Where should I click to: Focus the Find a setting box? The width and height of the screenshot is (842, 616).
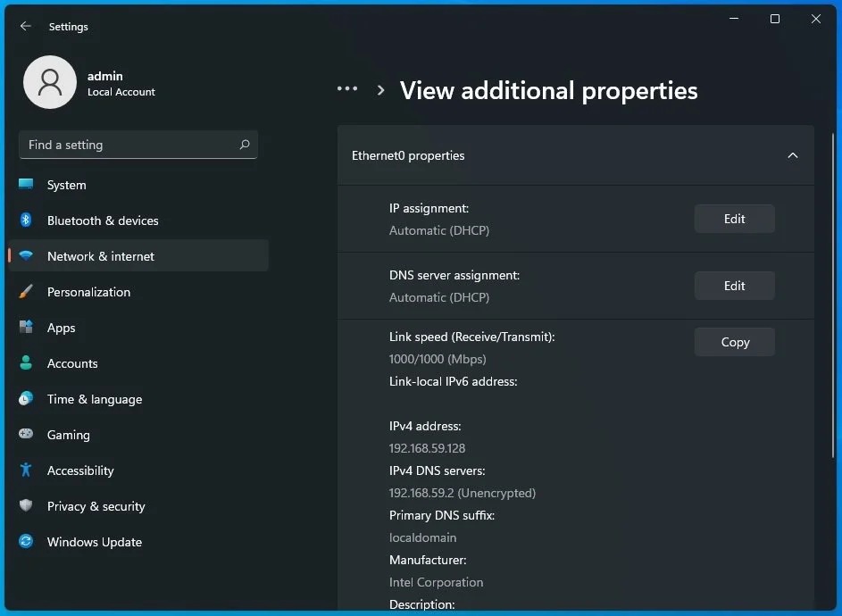pyautogui.click(x=138, y=145)
